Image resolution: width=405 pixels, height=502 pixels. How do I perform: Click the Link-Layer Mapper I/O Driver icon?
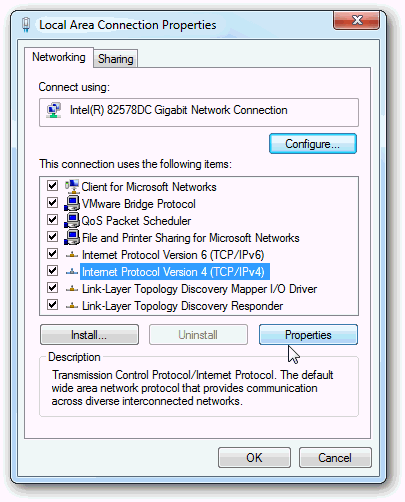[72, 289]
